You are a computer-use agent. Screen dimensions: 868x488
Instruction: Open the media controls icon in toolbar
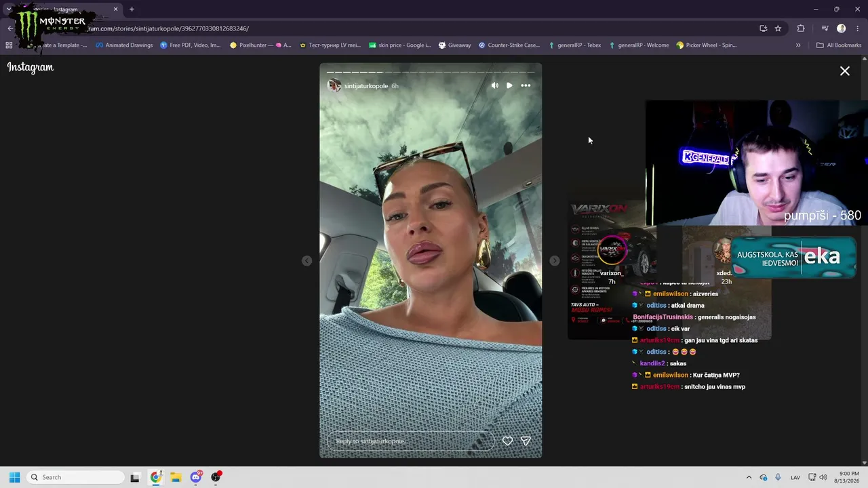pyautogui.click(x=825, y=28)
